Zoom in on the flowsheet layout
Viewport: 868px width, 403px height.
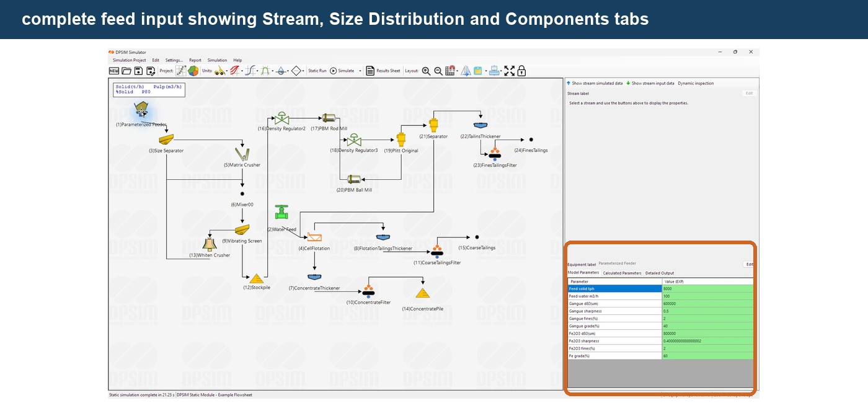coord(426,71)
